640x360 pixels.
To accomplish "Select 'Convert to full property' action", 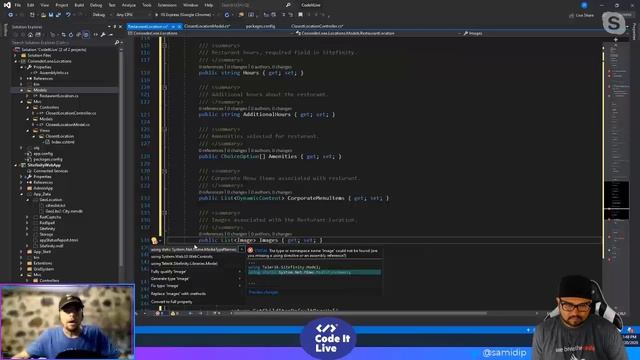I will tap(171, 302).
